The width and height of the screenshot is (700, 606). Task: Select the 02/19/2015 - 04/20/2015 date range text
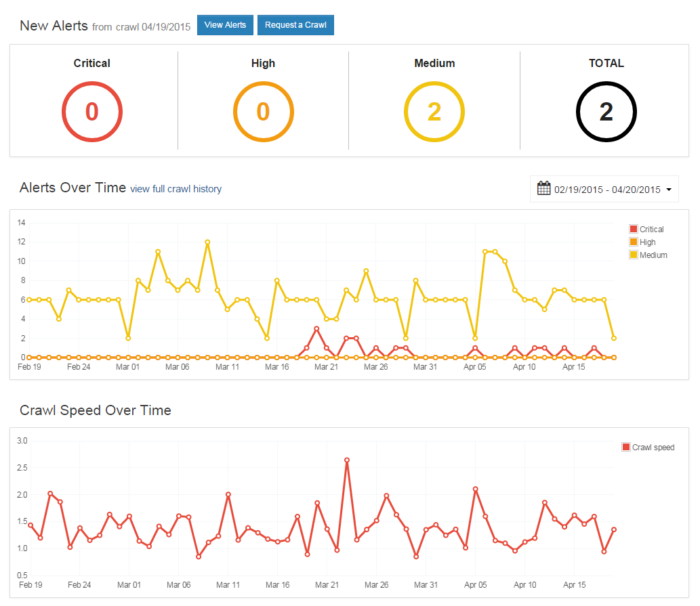point(607,190)
